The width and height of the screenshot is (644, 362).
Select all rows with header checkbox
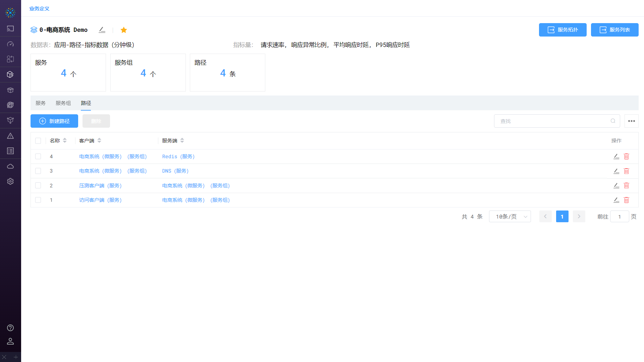(38, 141)
